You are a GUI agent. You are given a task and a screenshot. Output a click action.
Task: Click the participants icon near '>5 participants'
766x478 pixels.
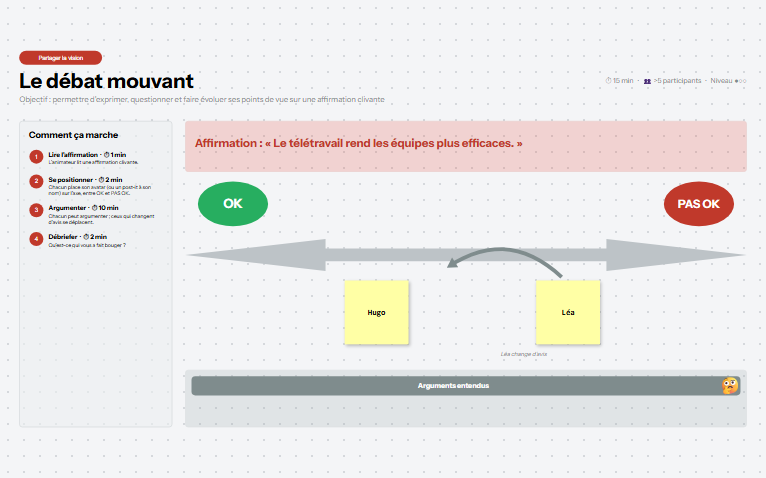click(647, 81)
